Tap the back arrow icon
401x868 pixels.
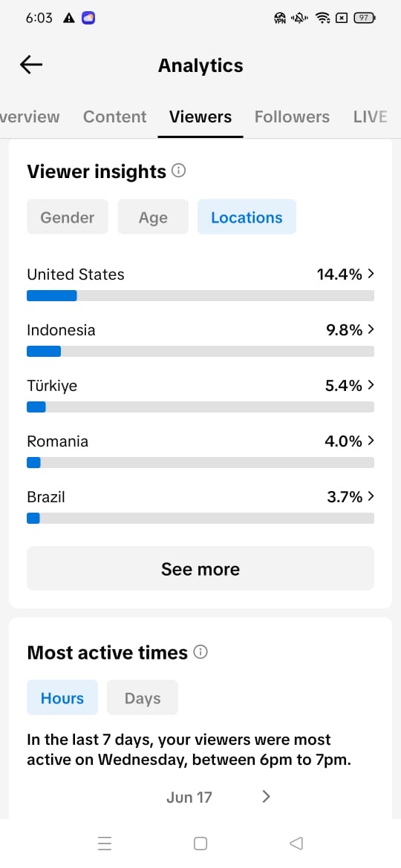(31, 65)
